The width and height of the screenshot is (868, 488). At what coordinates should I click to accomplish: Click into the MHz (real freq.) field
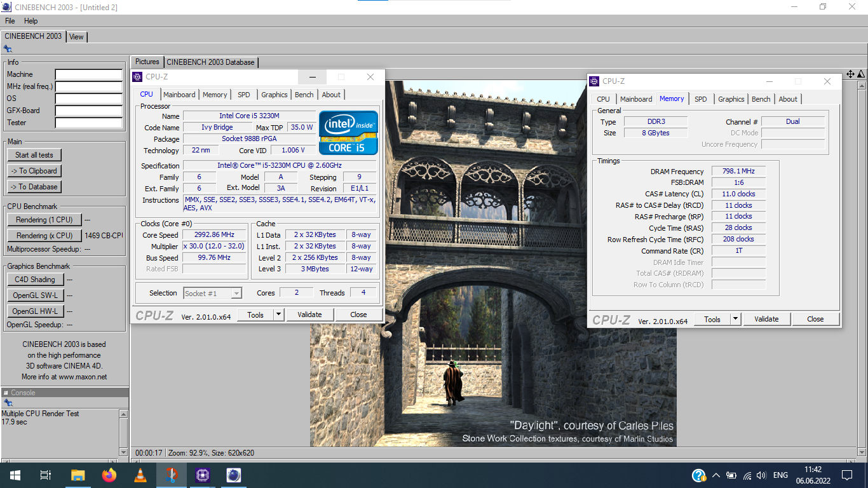tap(88, 86)
